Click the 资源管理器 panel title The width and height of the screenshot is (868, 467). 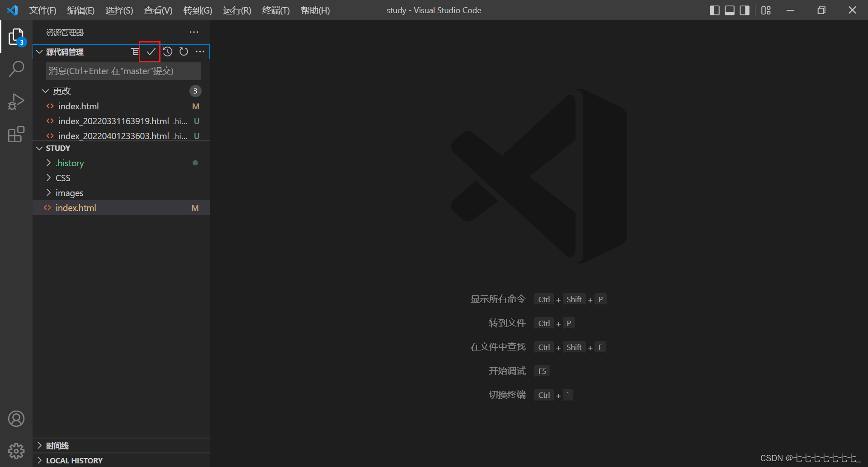(65, 33)
